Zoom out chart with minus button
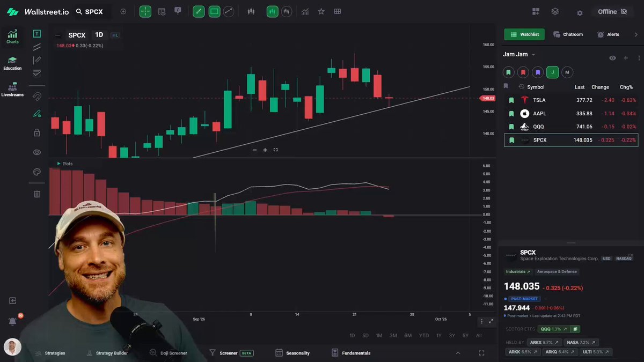 coord(254,150)
